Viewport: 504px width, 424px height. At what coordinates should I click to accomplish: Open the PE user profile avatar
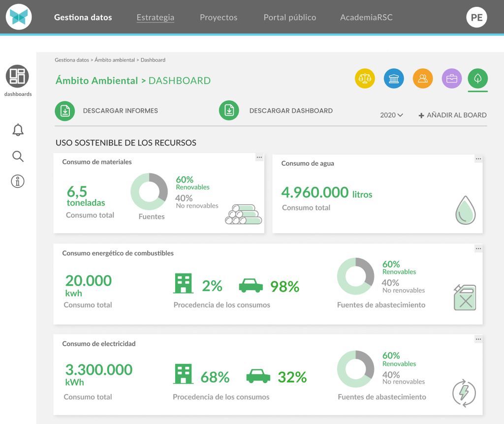click(x=476, y=17)
